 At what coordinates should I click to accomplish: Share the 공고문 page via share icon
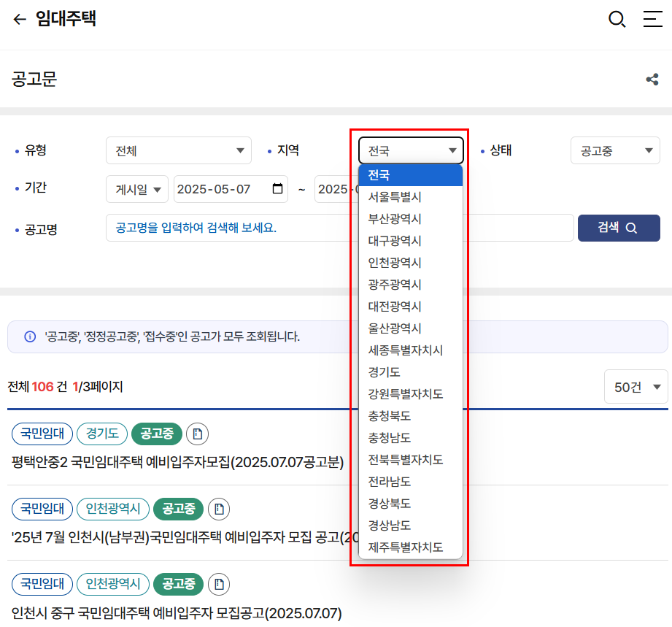[x=652, y=80]
